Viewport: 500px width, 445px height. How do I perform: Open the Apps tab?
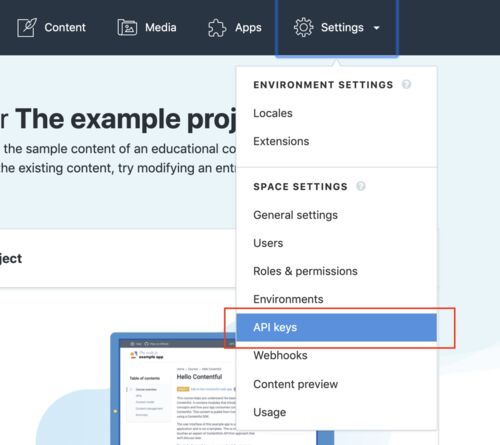tap(235, 28)
